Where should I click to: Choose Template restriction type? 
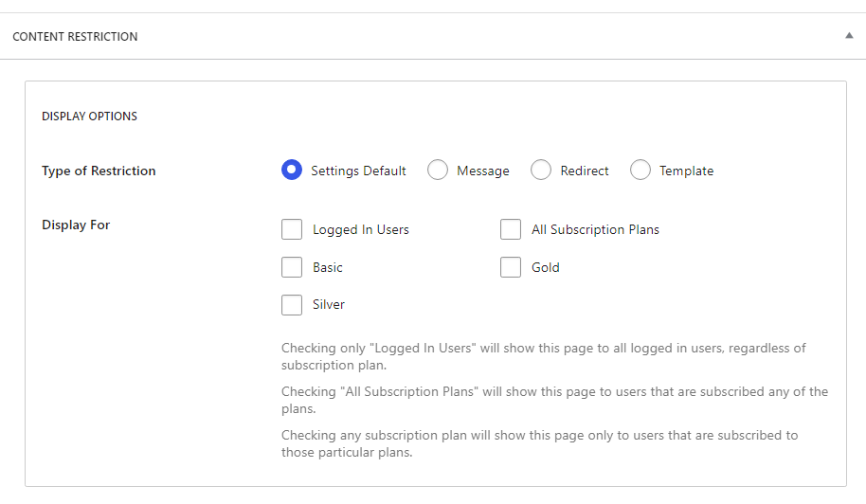[640, 170]
